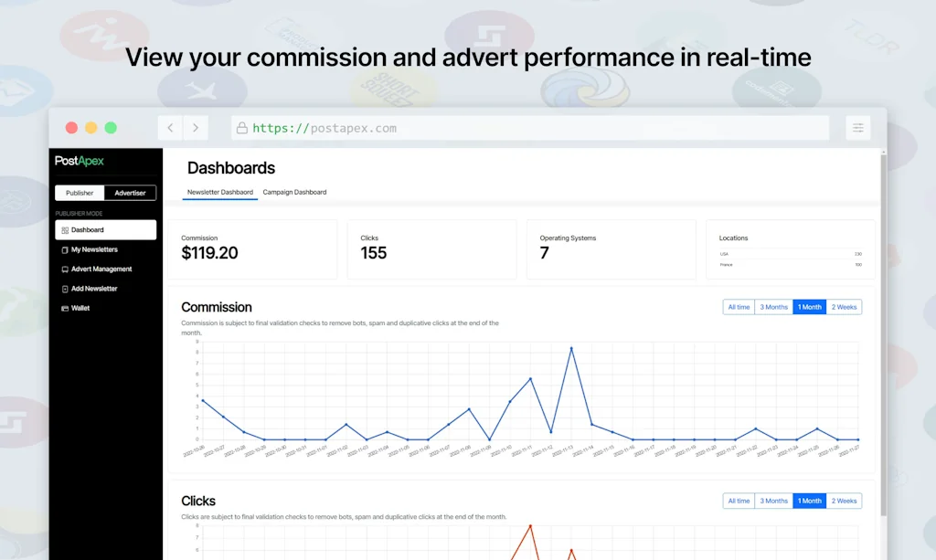Click the postapex.com address bar
Viewport: 936px width, 560px height.
pyautogui.click(x=530, y=128)
